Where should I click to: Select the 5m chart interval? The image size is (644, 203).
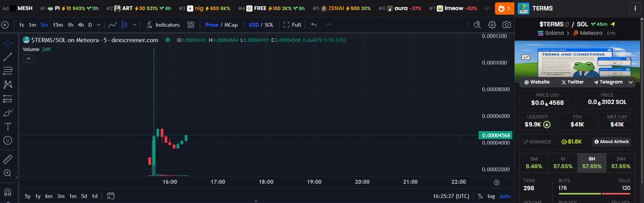44,25
